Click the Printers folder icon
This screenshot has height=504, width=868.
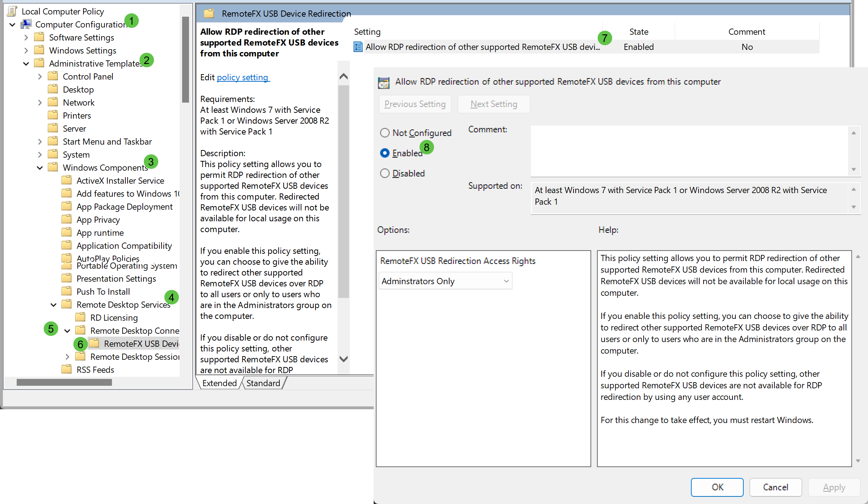coord(53,115)
